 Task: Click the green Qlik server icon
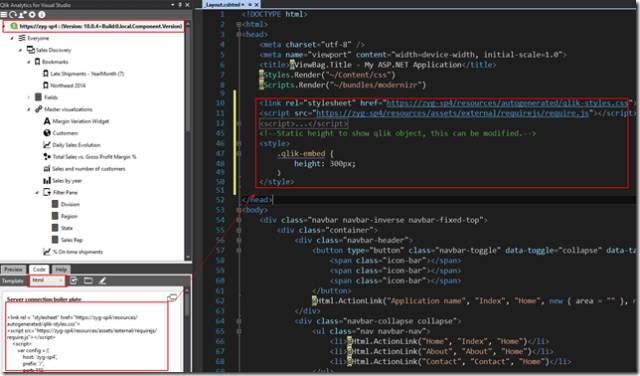point(13,26)
